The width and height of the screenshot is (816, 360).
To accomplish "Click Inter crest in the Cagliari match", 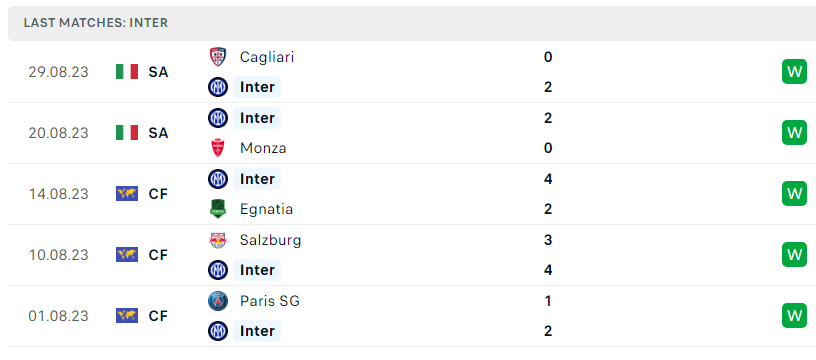I will coord(218,87).
